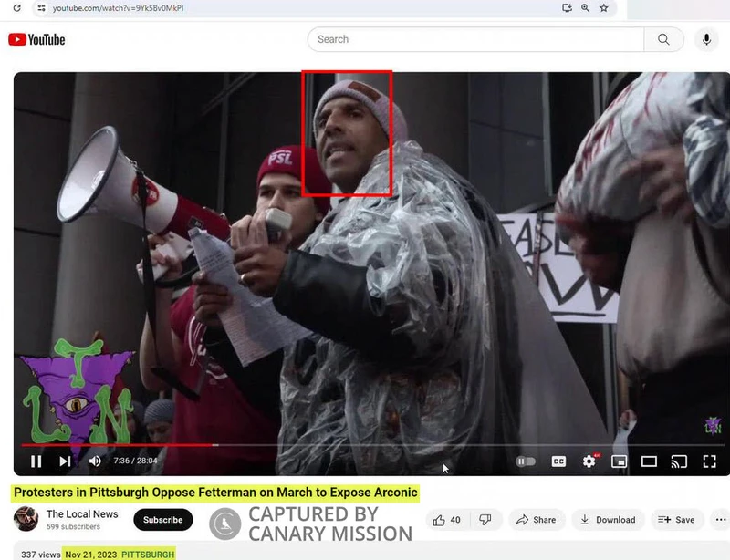Mute the video volume

[x=95, y=461]
